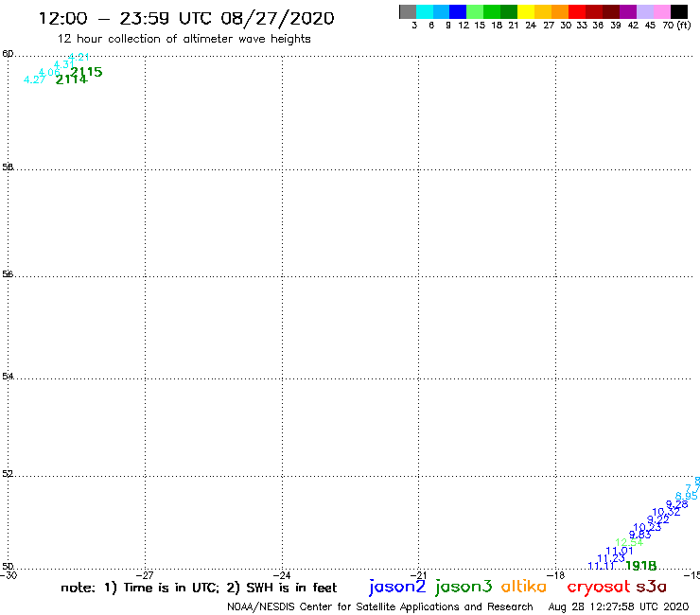700x615 pixels.
Task: Click the dark red 's3a' satellite label
Action: pos(652,587)
